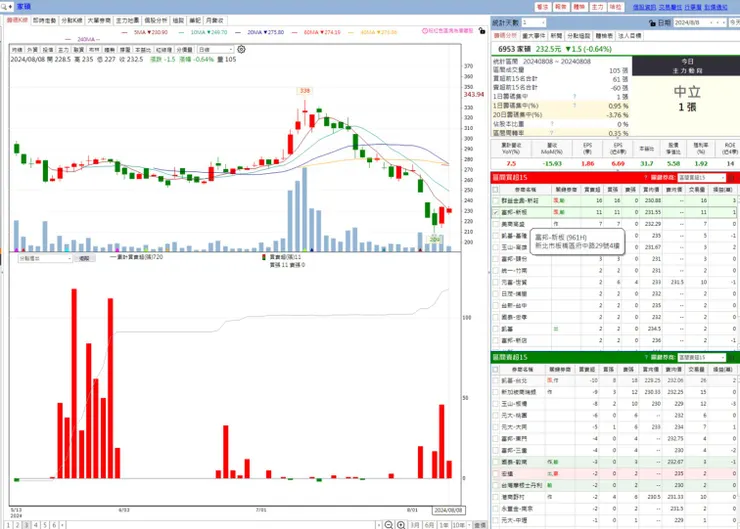Open the 關鍵券商 dropdown in red buy header
The height and width of the screenshot is (529, 740).
click(701, 177)
